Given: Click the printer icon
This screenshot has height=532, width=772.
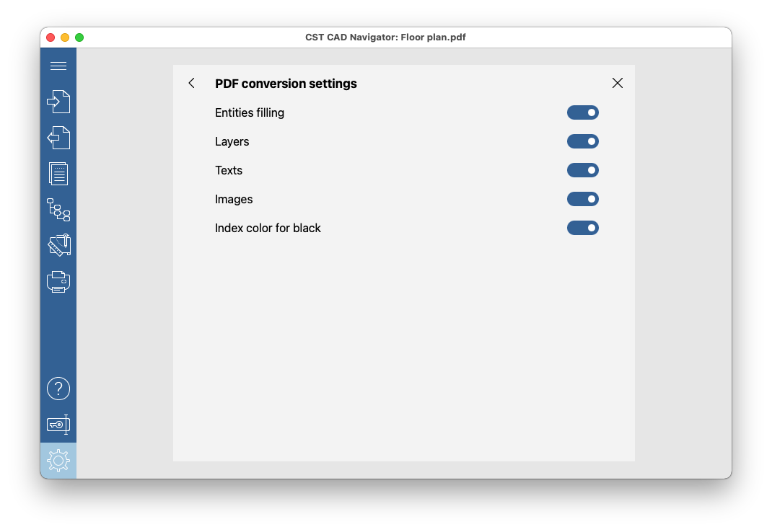Looking at the screenshot, I should click(58, 282).
